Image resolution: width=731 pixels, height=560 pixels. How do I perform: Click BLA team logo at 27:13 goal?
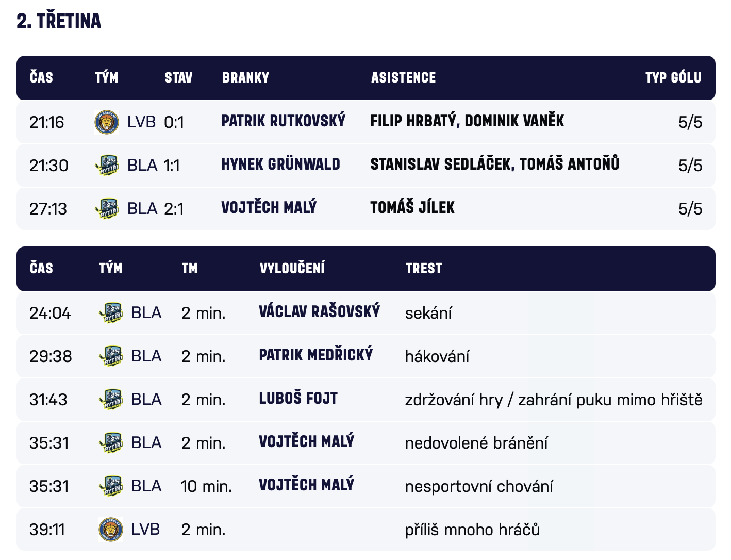click(x=107, y=209)
